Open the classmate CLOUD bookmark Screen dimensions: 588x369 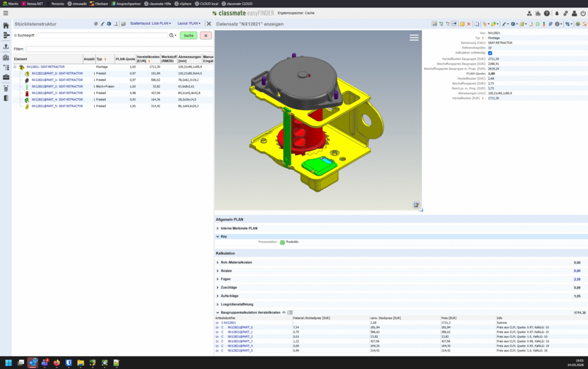[x=237, y=4]
